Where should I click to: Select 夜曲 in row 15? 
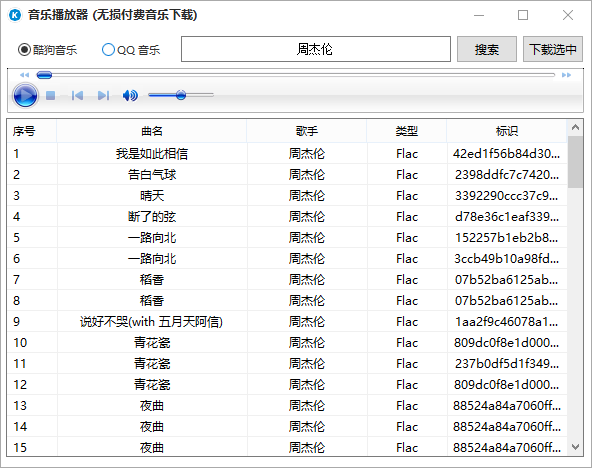coord(152,448)
